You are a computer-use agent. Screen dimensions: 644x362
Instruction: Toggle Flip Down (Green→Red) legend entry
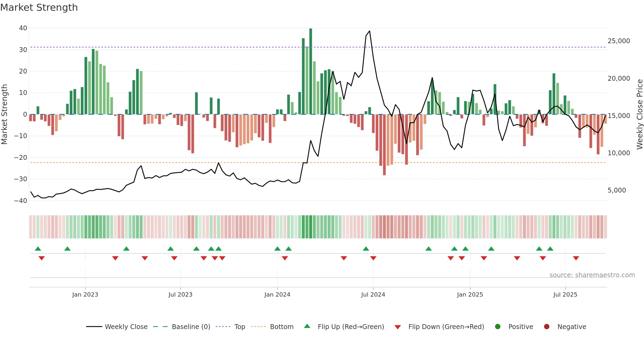pos(439,327)
